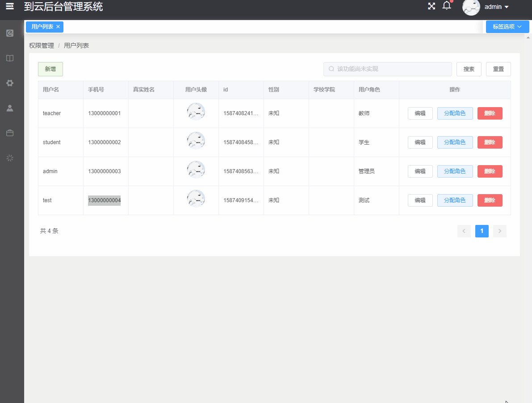
Task: Click the search magnifier icon in input
Action: click(331, 69)
